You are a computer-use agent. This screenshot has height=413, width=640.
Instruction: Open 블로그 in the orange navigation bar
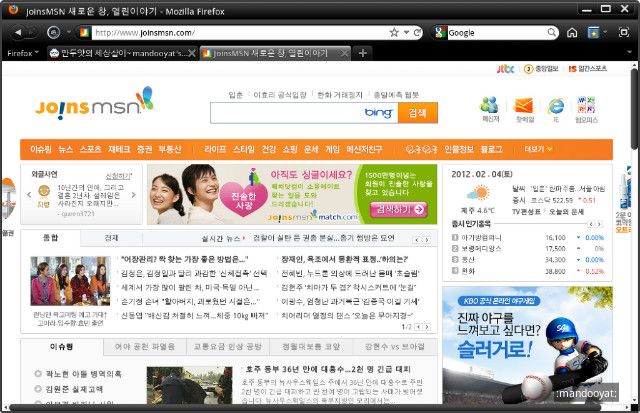click(491, 149)
